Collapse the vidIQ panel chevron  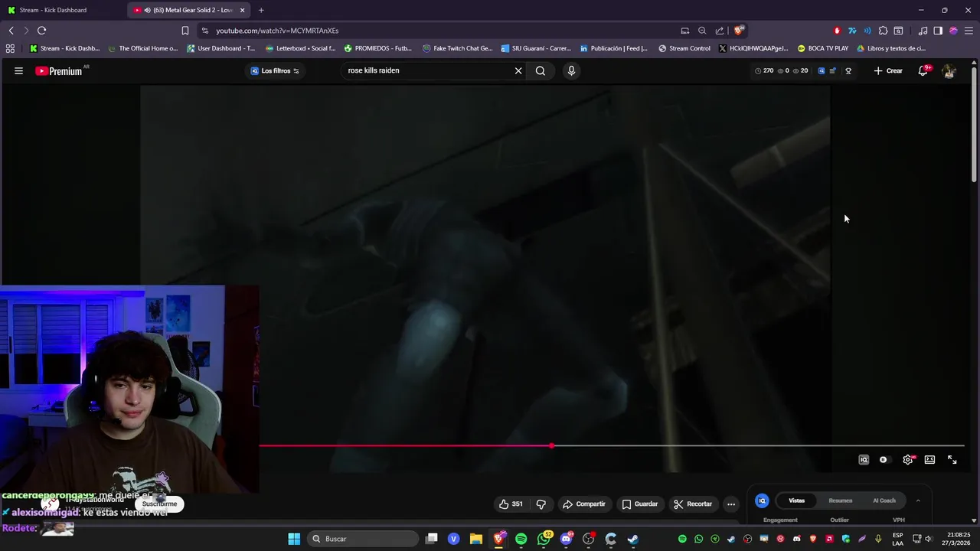918,500
